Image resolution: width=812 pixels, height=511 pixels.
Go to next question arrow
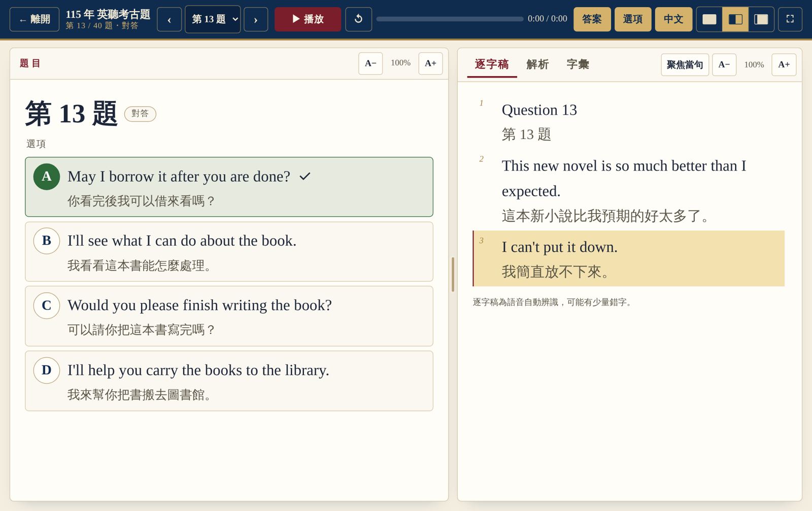(256, 19)
